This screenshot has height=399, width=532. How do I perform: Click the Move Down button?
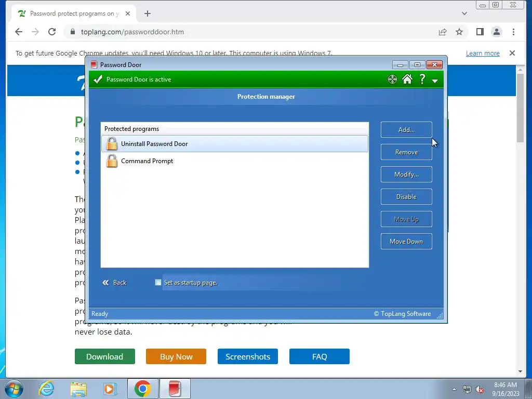tap(406, 242)
